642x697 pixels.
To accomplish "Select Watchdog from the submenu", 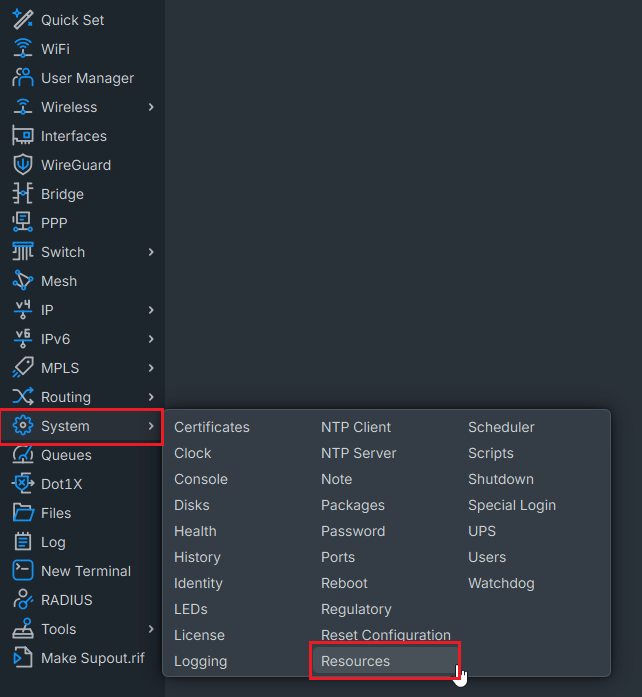I will point(501,583).
